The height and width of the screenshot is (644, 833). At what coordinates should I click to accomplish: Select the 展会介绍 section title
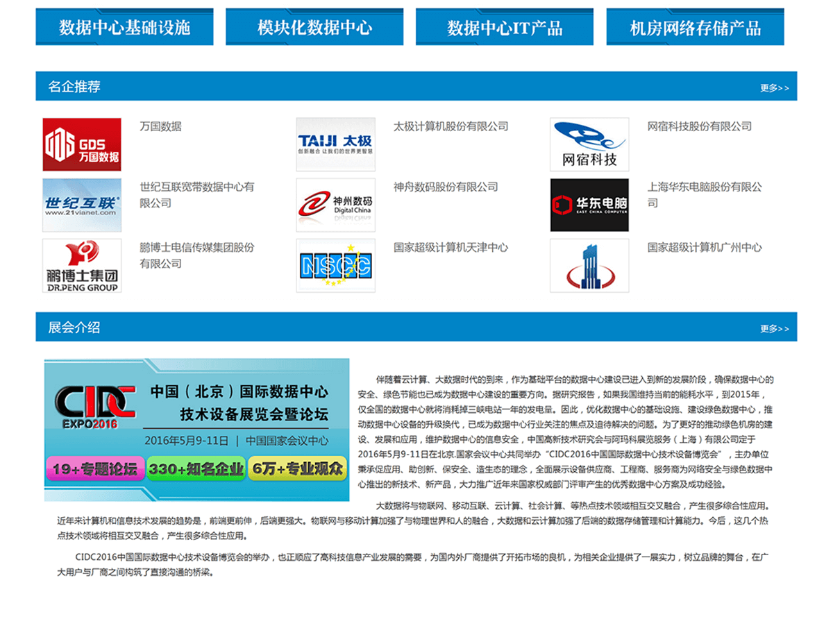tap(74, 328)
